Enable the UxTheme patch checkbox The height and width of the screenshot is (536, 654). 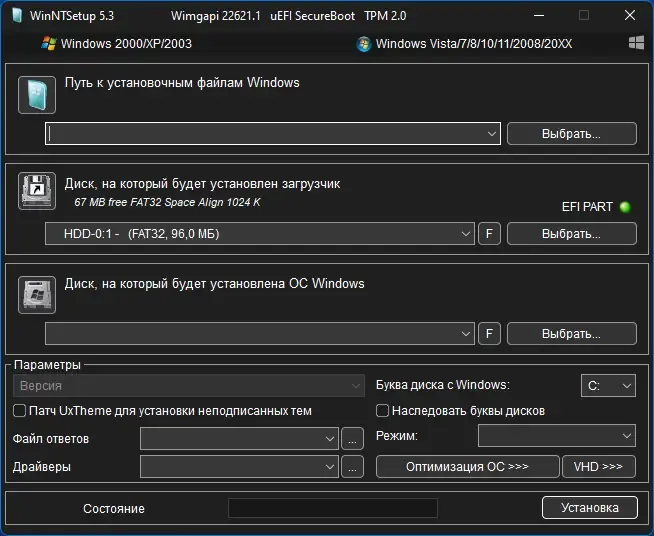pos(20,410)
